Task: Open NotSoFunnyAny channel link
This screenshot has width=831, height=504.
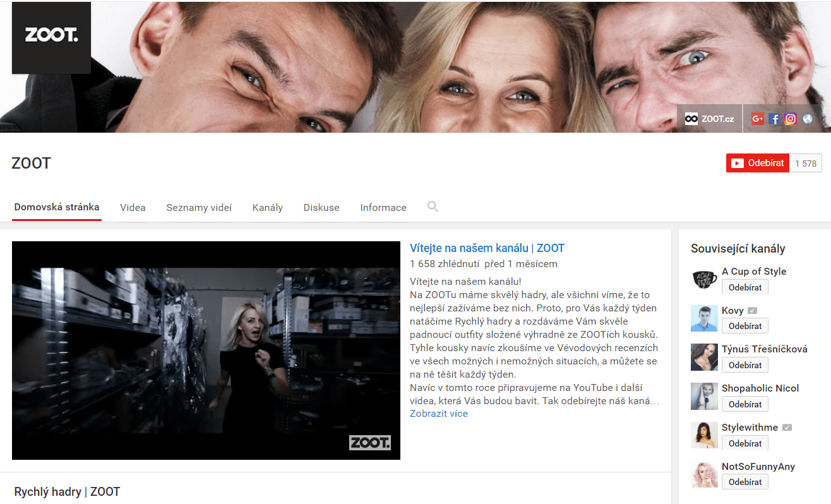Action: pos(758,467)
